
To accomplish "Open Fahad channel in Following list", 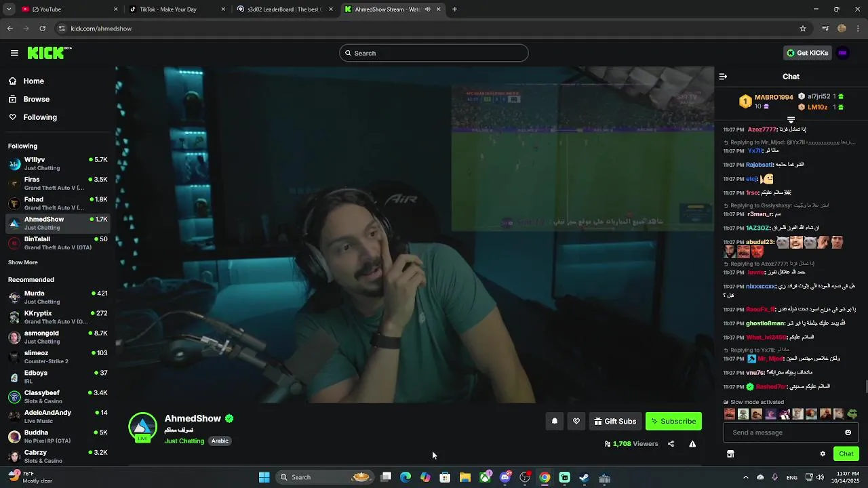I will [x=58, y=203].
